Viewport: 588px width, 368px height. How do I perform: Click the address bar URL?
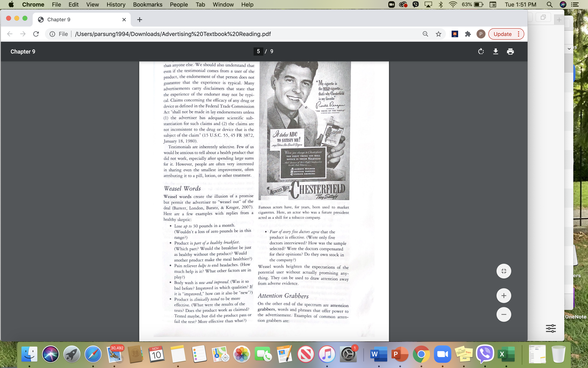pyautogui.click(x=173, y=34)
